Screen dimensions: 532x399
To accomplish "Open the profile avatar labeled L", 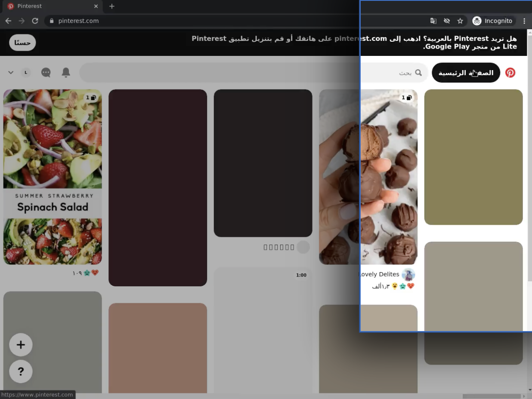I will pos(26,72).
